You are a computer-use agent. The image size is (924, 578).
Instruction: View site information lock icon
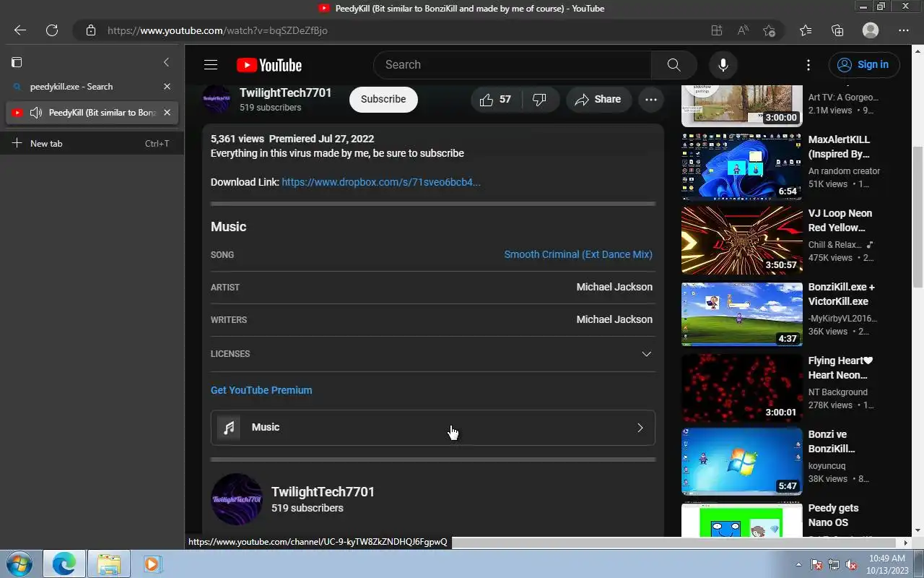[x=91, y=30]
